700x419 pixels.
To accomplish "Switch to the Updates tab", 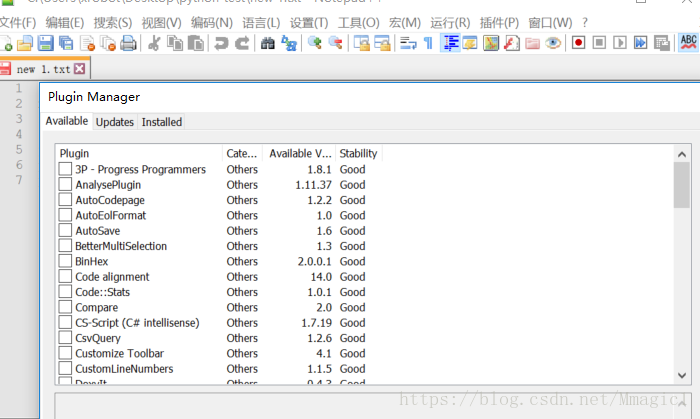I will tap(115, 122).
